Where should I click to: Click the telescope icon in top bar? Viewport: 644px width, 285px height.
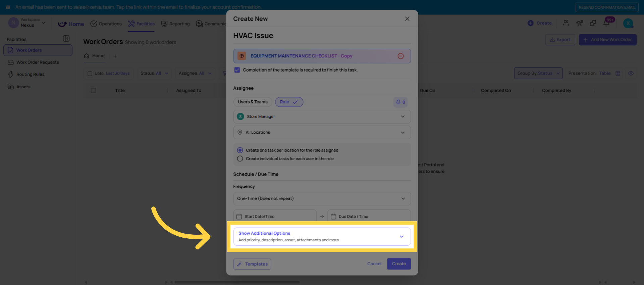click(x=580, y=23)
